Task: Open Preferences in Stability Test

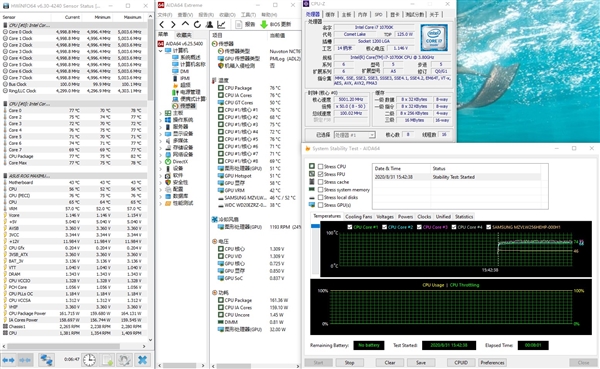Action: coord(492,362)
